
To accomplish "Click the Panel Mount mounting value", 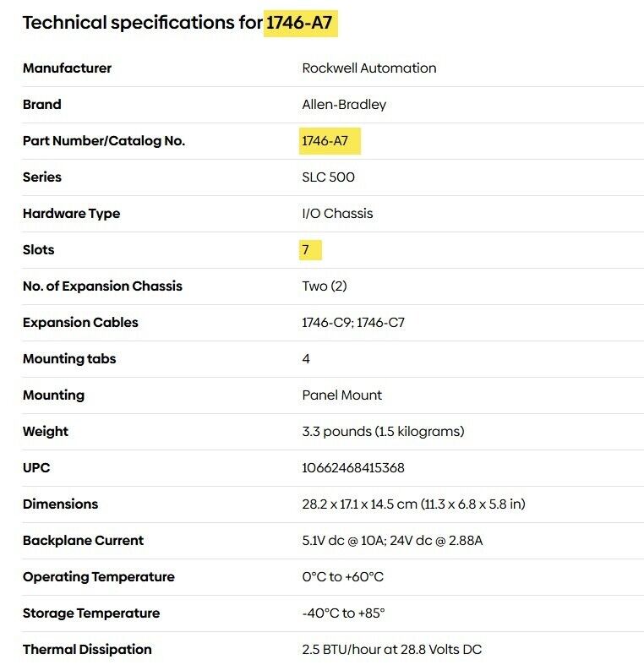I will tap(342, 395).
